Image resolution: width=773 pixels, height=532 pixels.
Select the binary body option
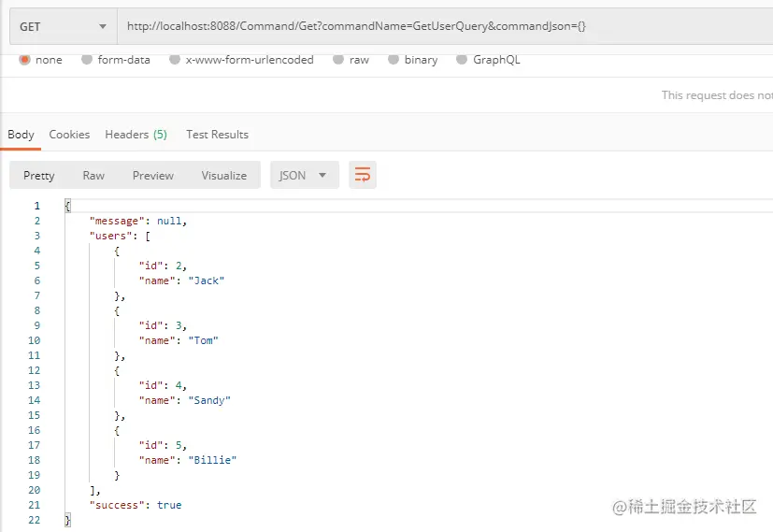coord(413,60)
